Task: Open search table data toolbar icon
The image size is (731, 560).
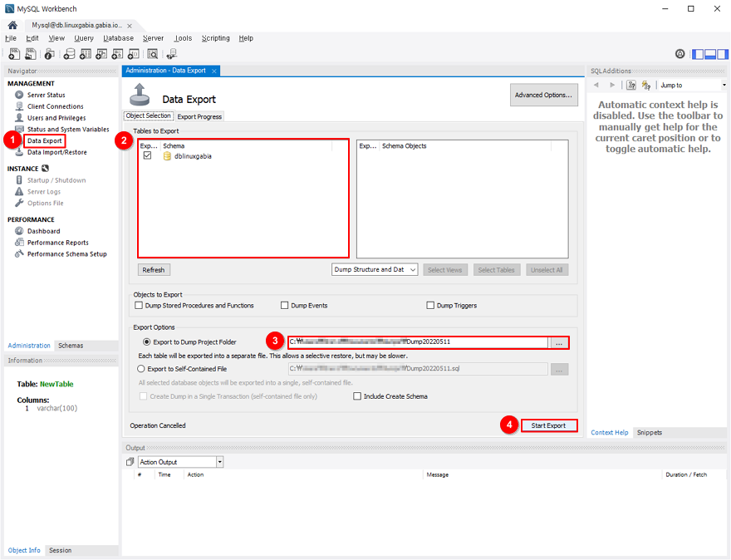Action: 153,54
